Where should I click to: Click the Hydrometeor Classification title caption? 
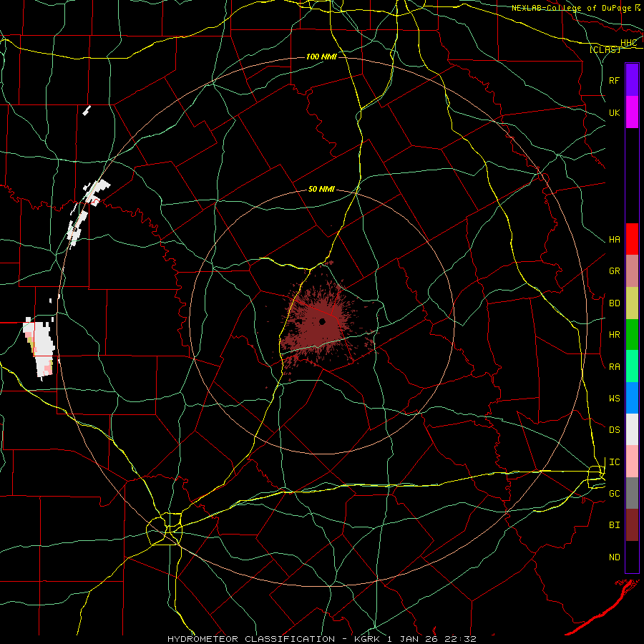[x=322, y=639]
